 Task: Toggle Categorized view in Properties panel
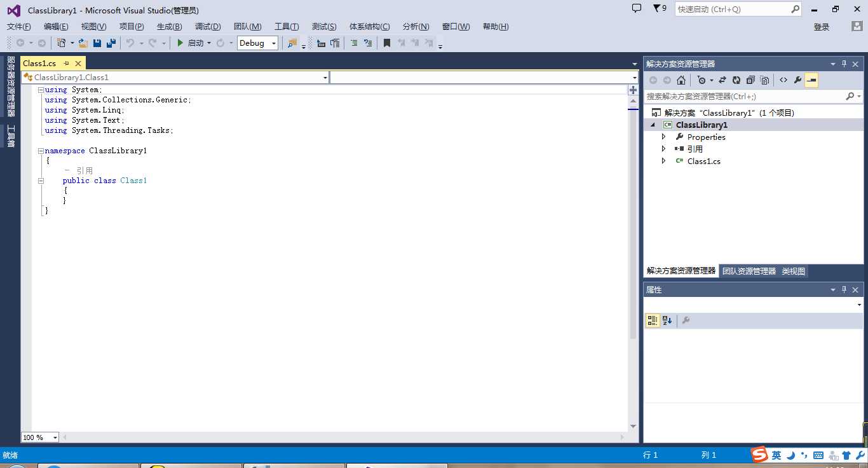[x=653, y=320]
